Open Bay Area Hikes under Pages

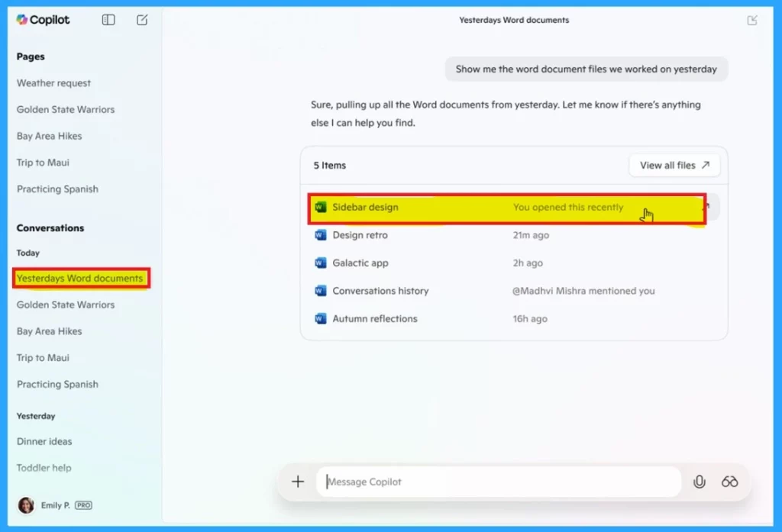50,136
